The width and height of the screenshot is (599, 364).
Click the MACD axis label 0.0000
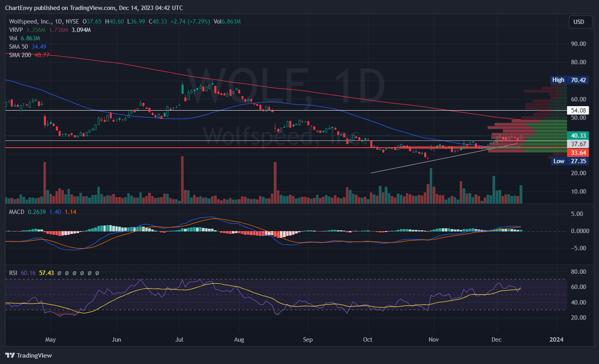(580, 231)
